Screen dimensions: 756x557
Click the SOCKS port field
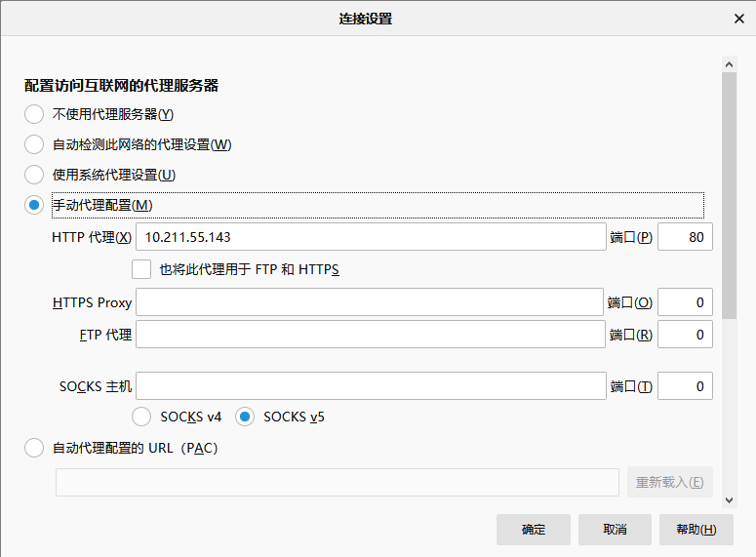(685, 386)
